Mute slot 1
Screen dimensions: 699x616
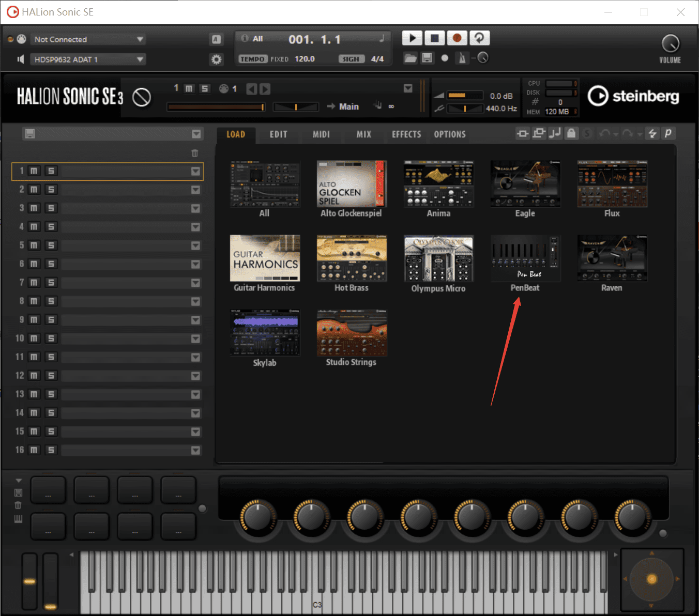coord(34,171)
